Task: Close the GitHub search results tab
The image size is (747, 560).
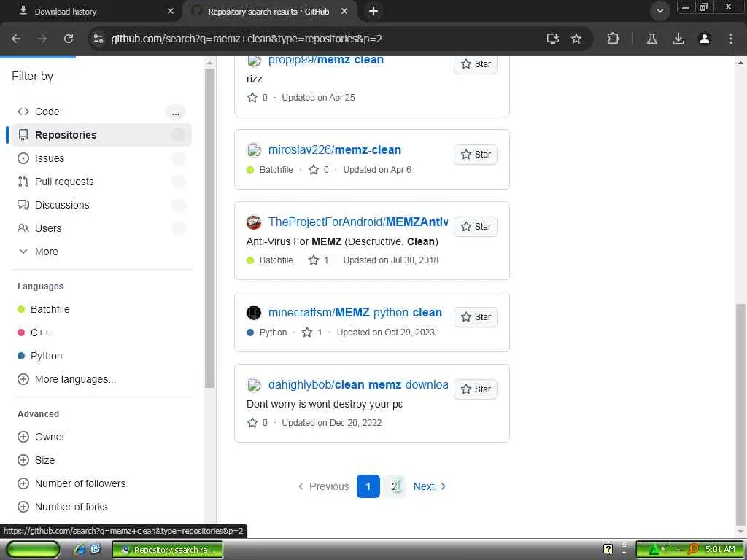Action: pos(344,11)
